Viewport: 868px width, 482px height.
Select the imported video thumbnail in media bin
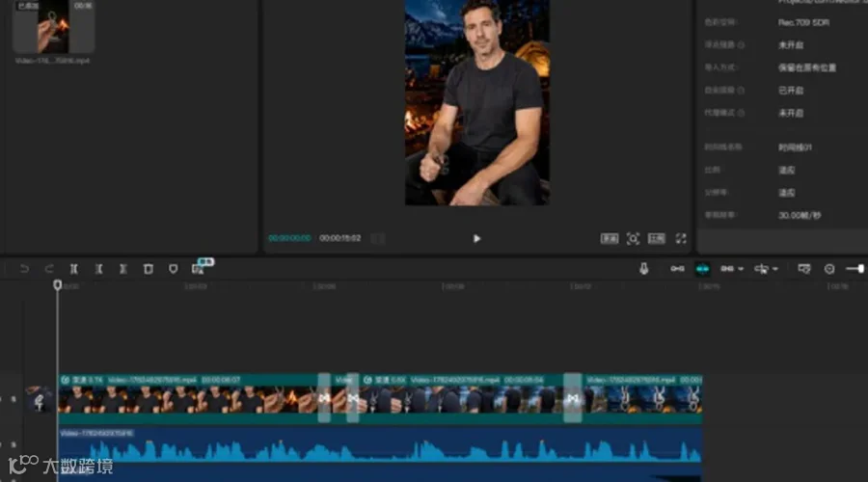53,27
